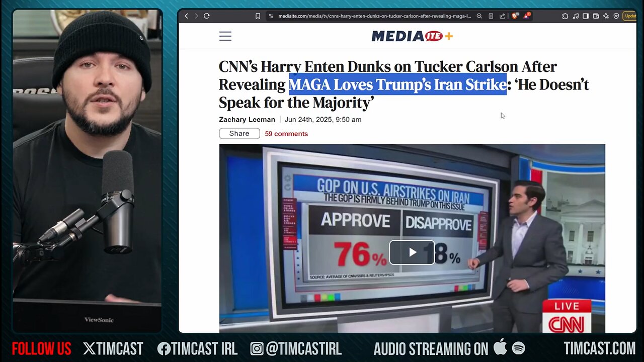Click the highlighted 'MAGA Loves Trump's Iran Strike' text
The height and width of the screenshot is (362, 644).
coord(397,84)
